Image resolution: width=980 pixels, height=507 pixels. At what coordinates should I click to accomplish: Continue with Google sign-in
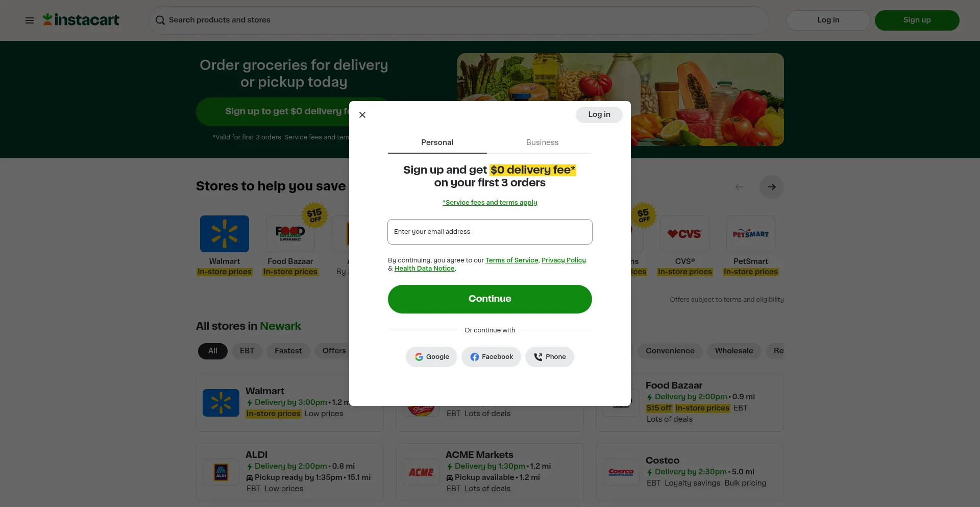pos(431,357)
